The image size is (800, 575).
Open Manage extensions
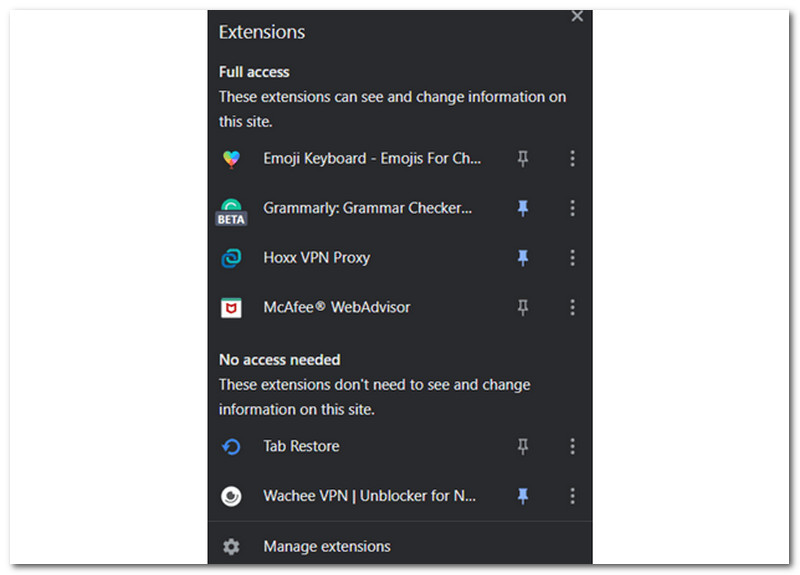point(326,547)
